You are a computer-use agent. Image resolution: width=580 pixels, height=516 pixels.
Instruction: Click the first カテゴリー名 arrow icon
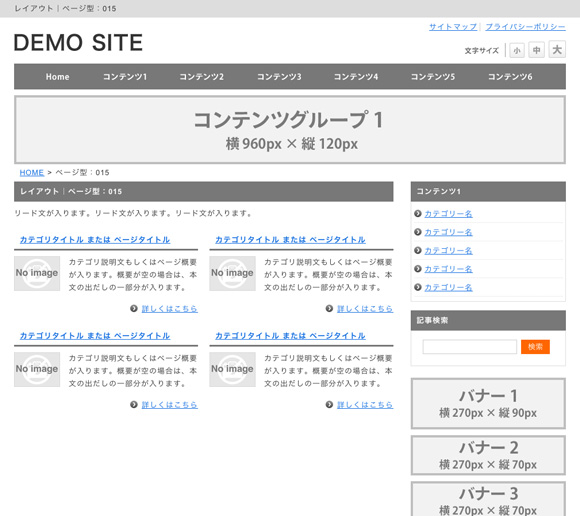tap(418, 213)
